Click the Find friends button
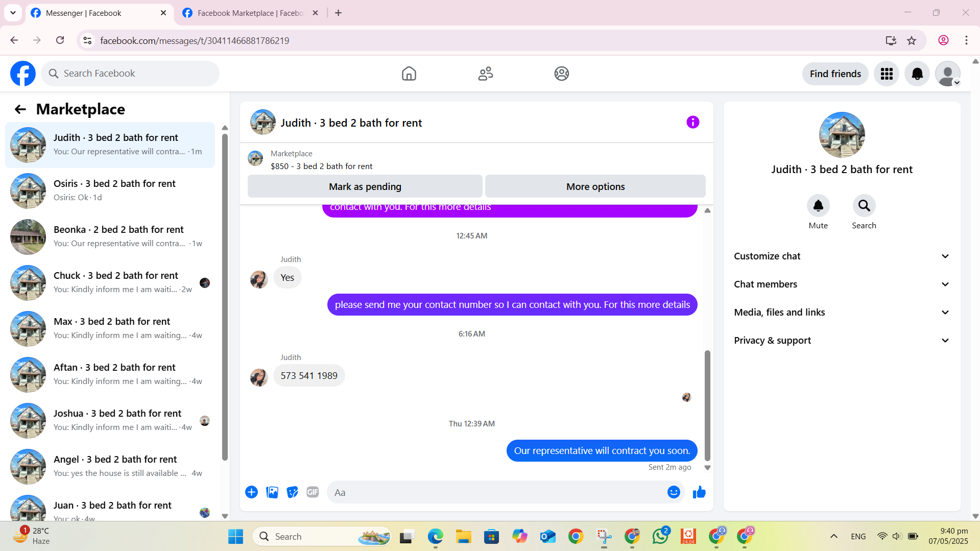 [835, 74]
